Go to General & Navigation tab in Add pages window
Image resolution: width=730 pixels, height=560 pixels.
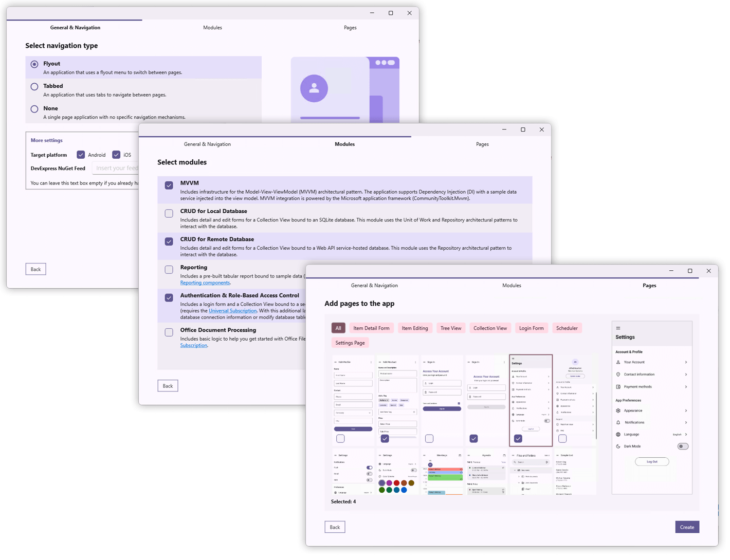[374, 286]
